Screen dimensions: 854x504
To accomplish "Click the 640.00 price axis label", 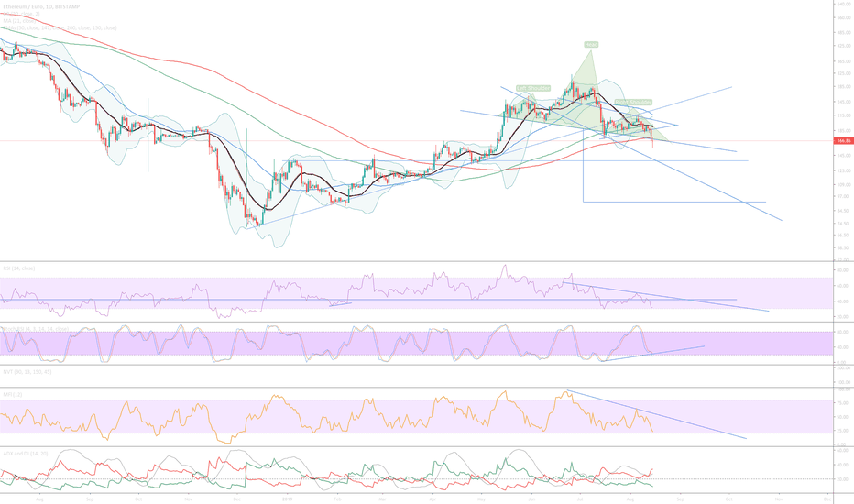I will coord(844,4).
